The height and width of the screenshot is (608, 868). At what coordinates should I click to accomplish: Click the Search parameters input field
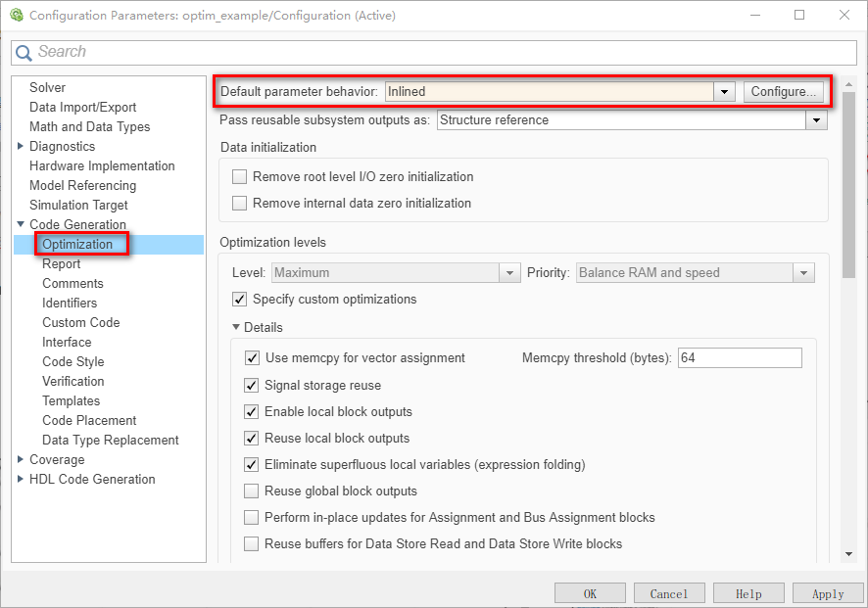click(x=434, y=53)
